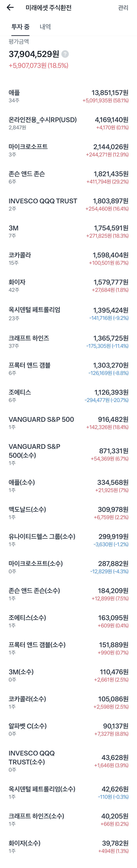
Task: Open the 조에티스 6주 holding
Action: (68, 396)
